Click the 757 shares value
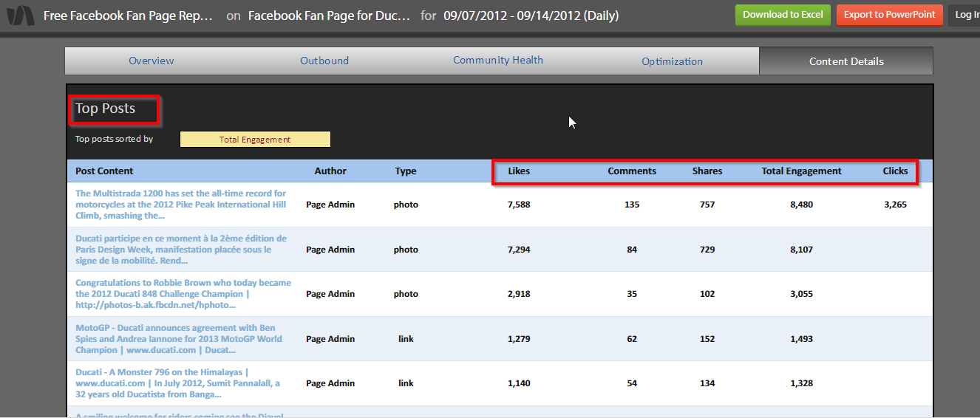980x418 pixels. tap(707, 205)
